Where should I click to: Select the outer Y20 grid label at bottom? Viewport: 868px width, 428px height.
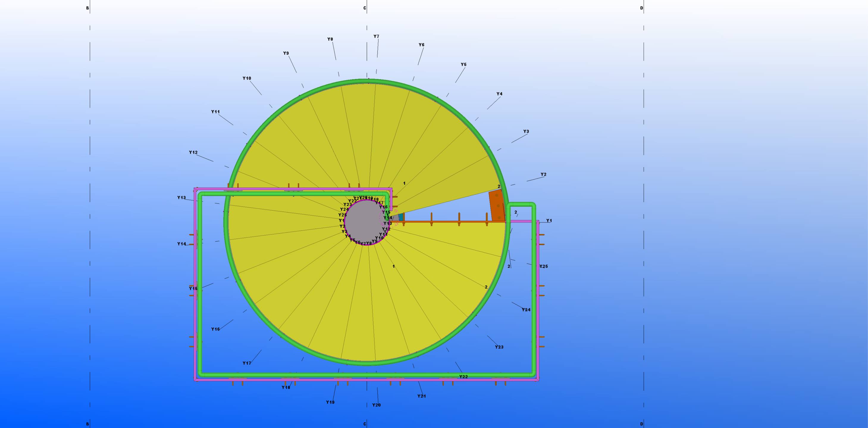pos(376,405)
